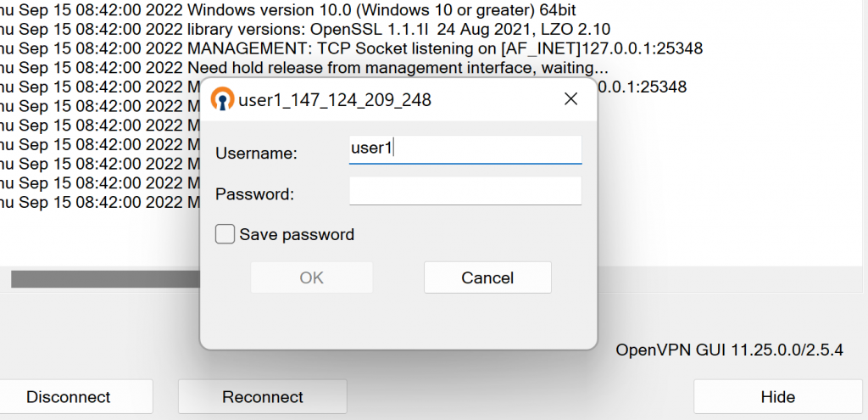
Task: Select the OpenSSL library versions log line
Action: click(x=305, y=29)
